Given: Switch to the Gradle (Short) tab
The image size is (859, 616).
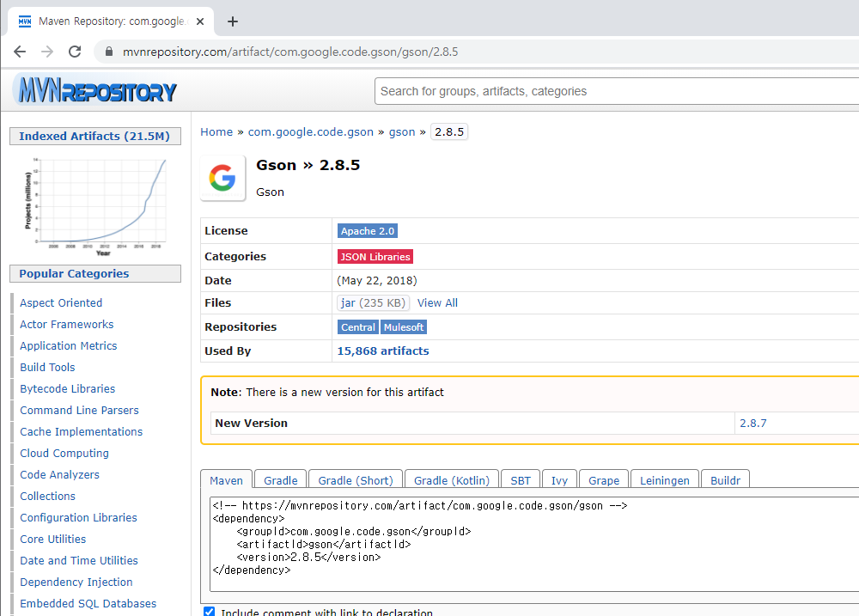Looking at the screenshot, I should [x=356, y=480].
